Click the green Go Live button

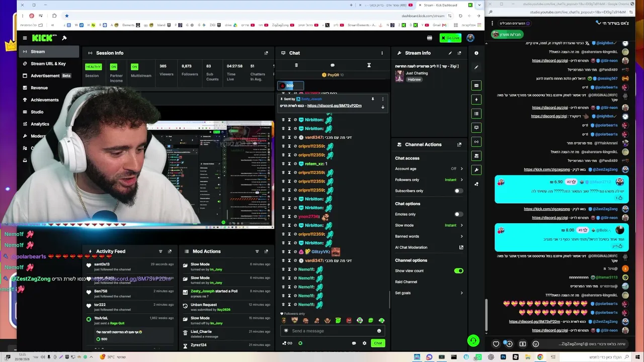click(x=450, y=38)
